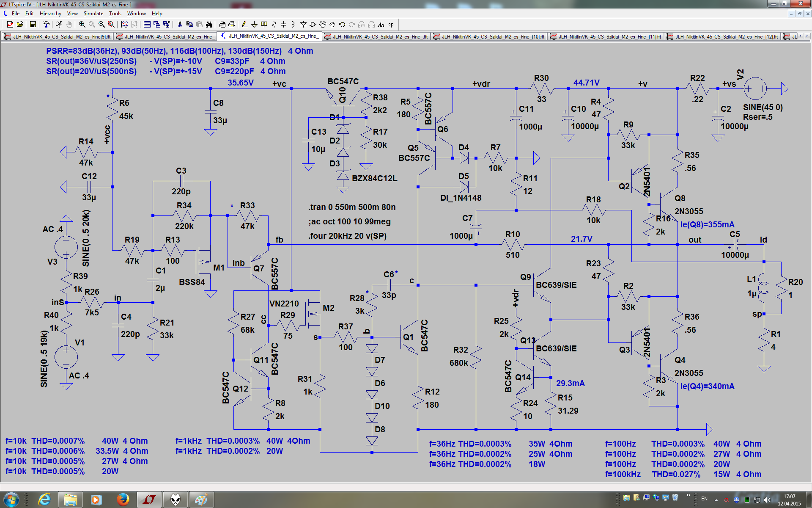812x508 pixels.
Task: Switch to the Fine[10].fft tab
Action: click(x=489, y=36)
